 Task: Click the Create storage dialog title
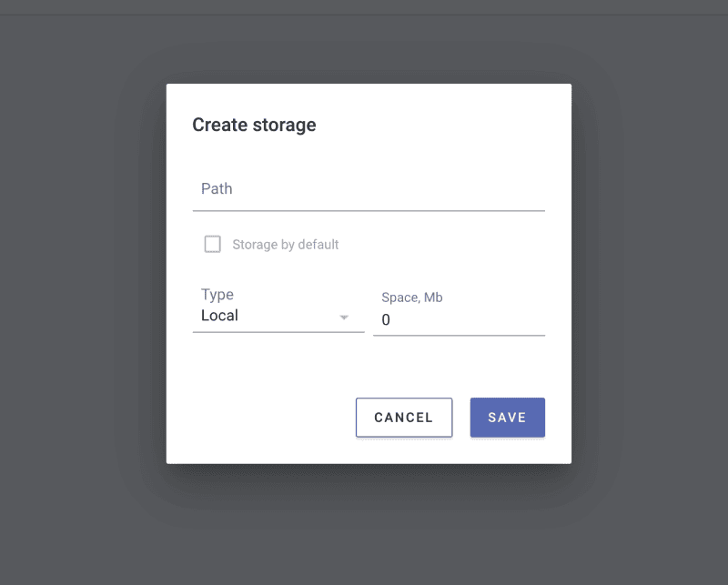coord(253,125)
